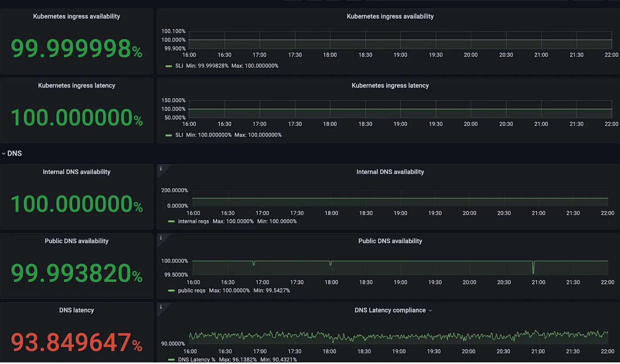This screenshot has width=620, height=364.
Task: Toggle internal reqs series in legend
Action: [x=193, y=221]
